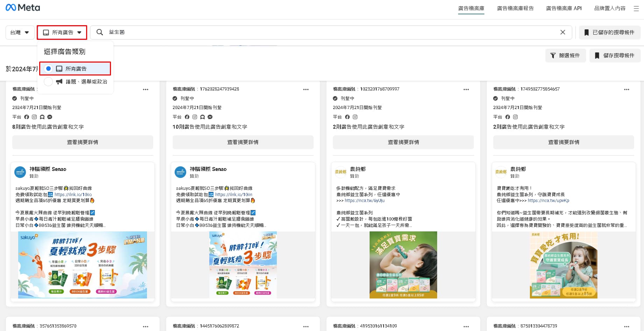Click 10則廣告使用此廣告創意和文字 text
Screen dimensions: 644x331
coord(210,127)
